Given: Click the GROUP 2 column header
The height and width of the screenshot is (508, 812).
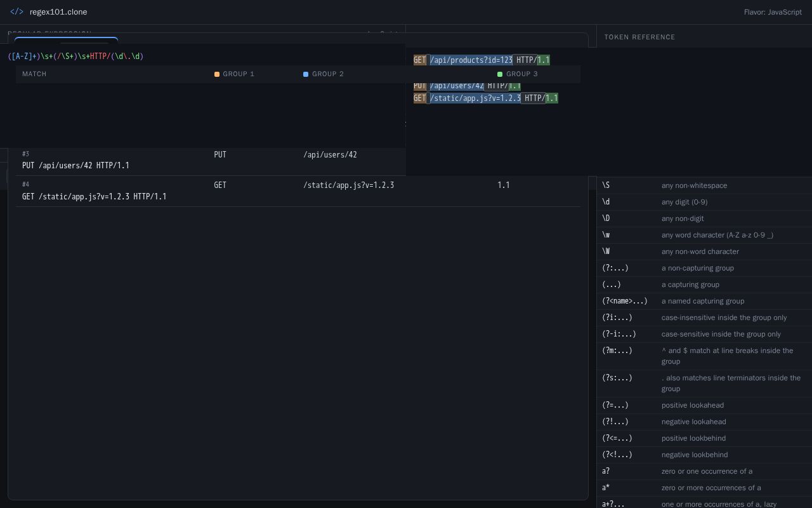Looking at the screenshot, I should coord(324,74).
